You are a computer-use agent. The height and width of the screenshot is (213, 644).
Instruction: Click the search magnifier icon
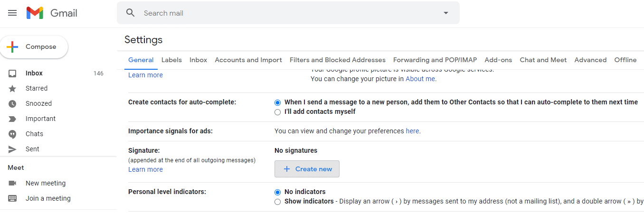[x=131, y=13]
